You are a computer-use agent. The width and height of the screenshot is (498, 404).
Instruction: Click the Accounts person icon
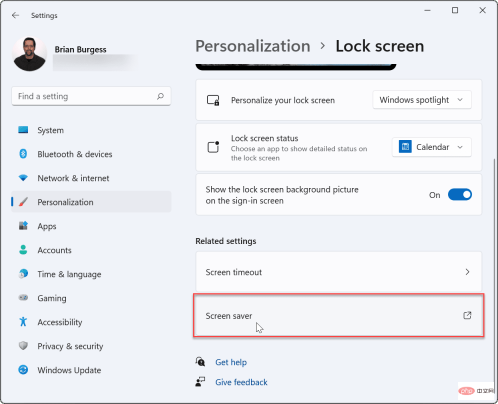click(23, 250)
